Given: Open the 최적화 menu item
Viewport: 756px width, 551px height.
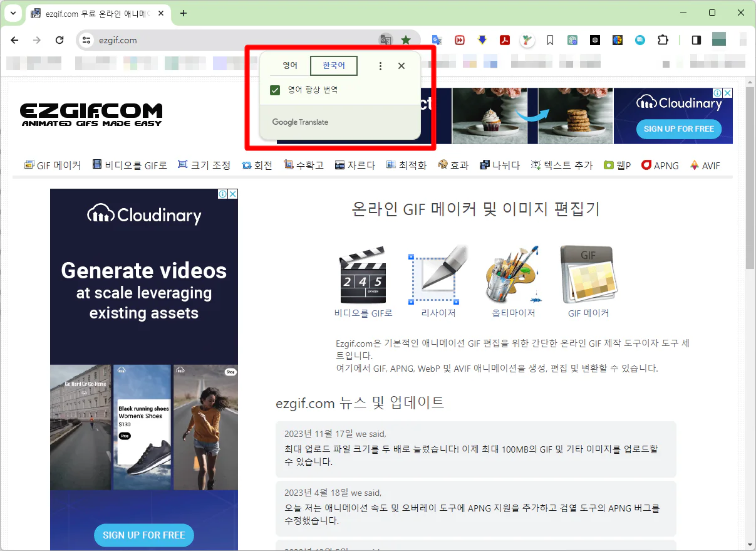Looking at the screenshot, I should [406, 165].
